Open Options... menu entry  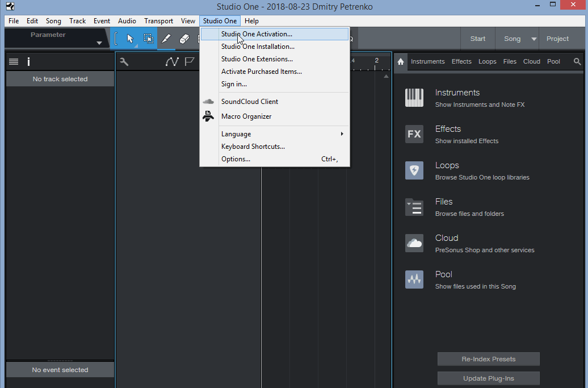275,159
